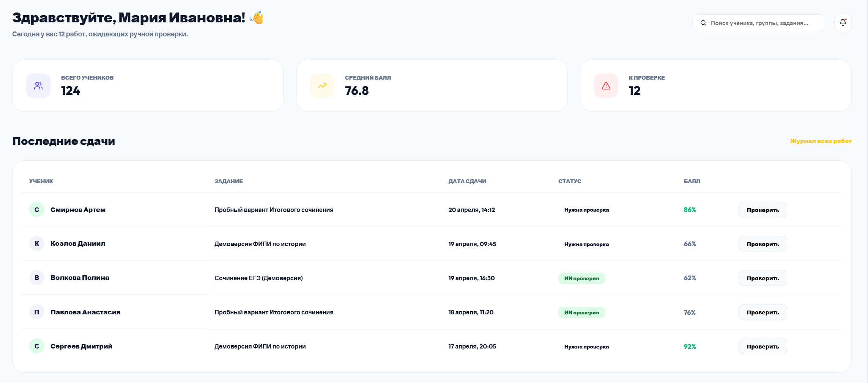
Task: Click the notification bell icon
Action: click(843, 23)
